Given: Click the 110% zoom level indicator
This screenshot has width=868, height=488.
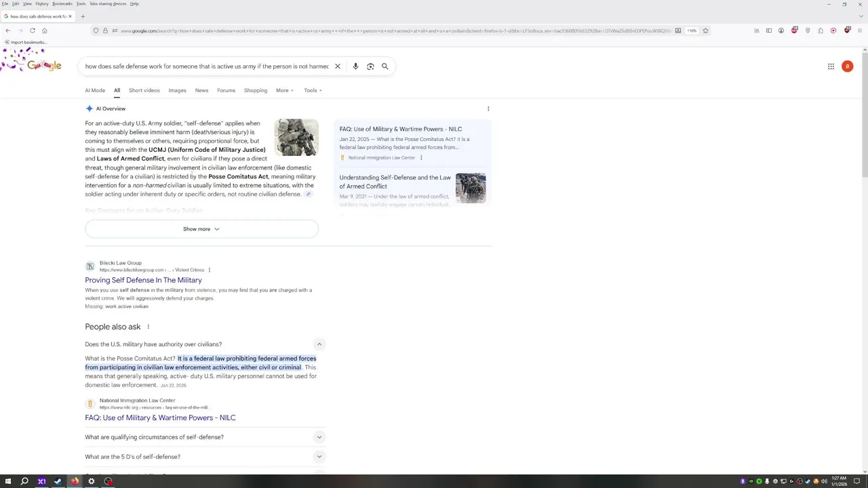Looking at the screenshot, I should [x=691, y=30].
